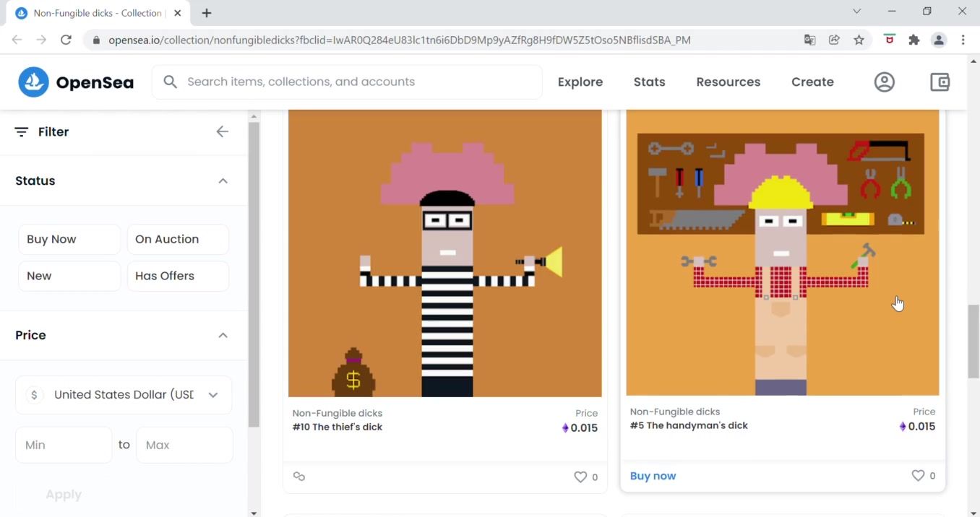The image size is (980, 517).
Task: Reload the page
Action: pos(66,40)
